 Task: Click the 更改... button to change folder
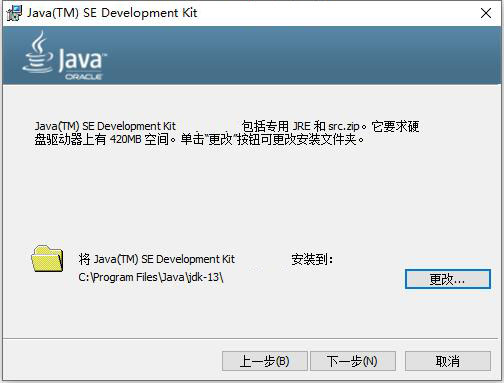tap(448, 279)
